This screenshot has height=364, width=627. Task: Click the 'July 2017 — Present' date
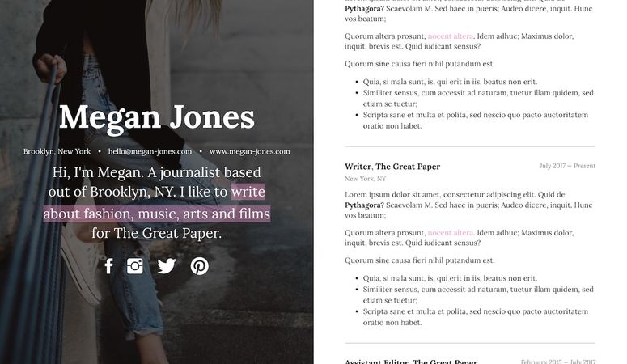567,166
